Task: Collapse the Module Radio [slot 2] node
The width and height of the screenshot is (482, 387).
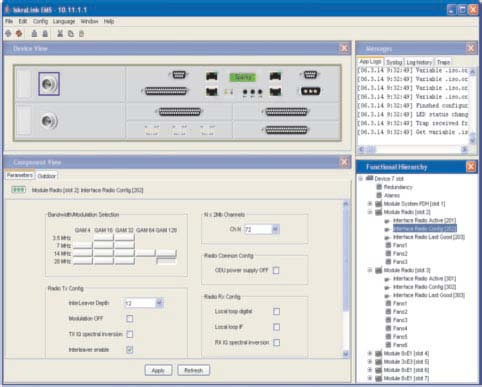Action: (x=370, y=212)
